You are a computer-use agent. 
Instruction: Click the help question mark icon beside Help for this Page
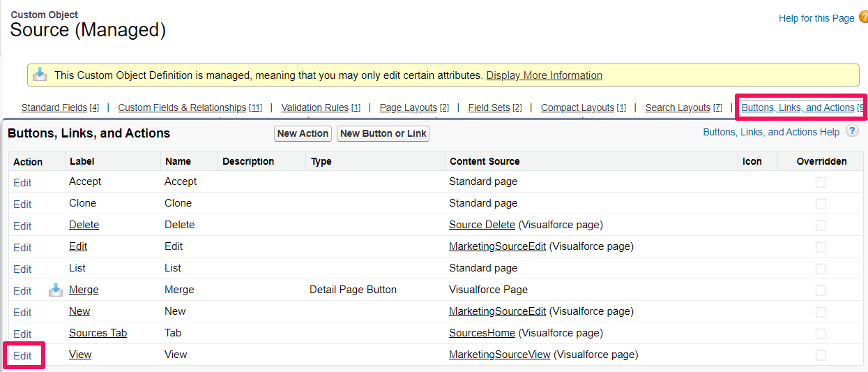point(863,17)
